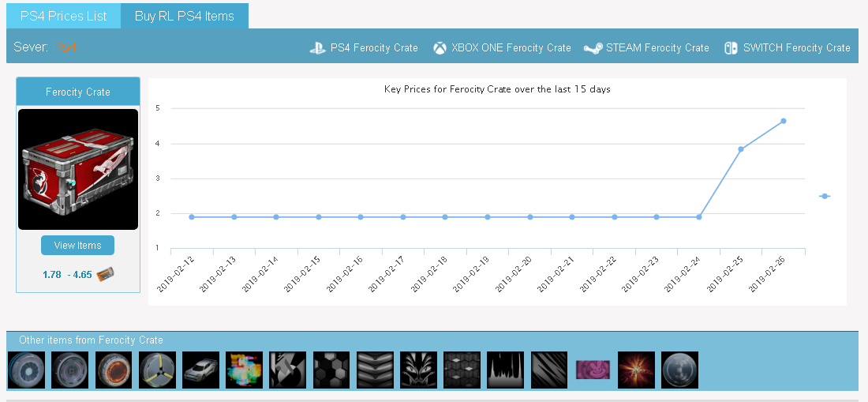Open the orange explosion item thumbnail
The image size is (868, 402).
coord(637,370)
